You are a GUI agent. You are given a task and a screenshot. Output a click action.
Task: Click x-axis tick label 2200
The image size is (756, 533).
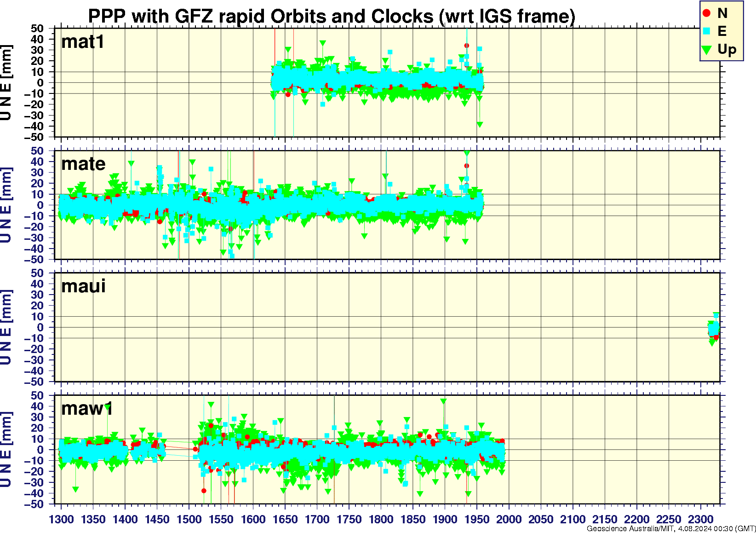[x=636, y=519]
